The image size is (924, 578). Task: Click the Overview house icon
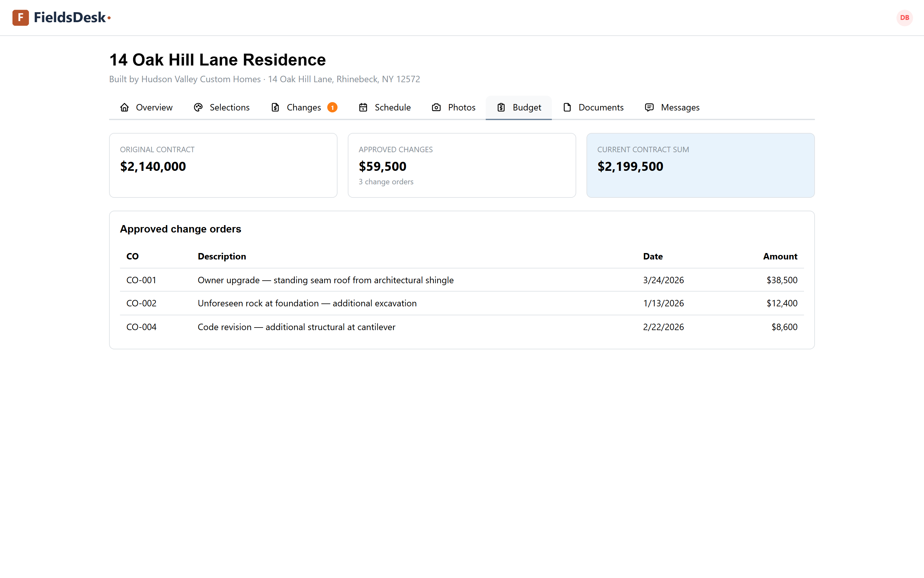[x=124, y=108]
